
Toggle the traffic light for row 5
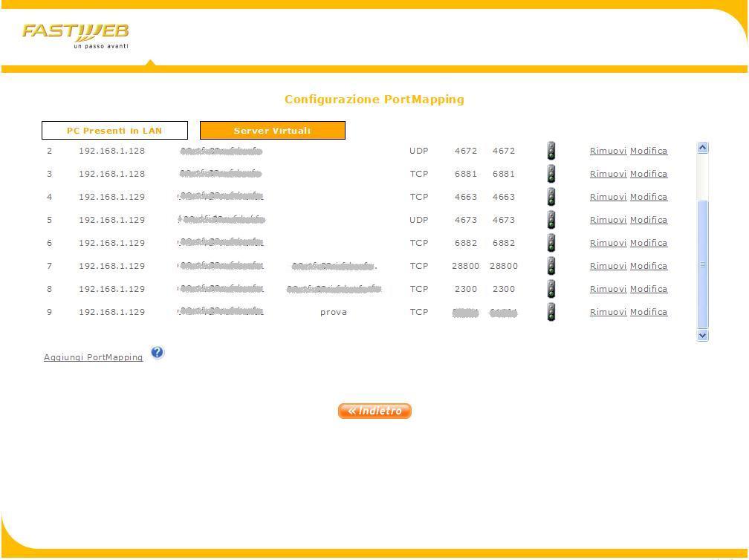pyautogui.click(x=551, y=220)
